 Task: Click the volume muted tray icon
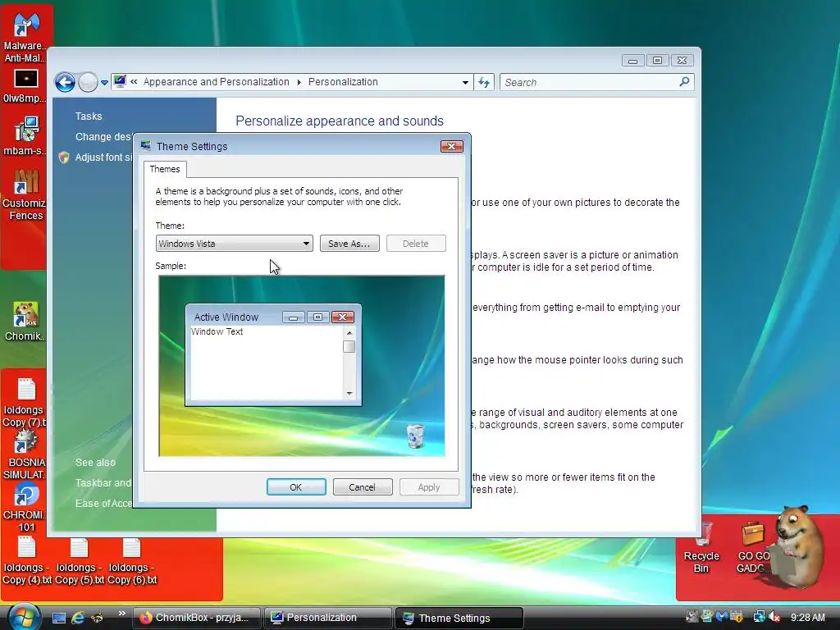click(774, 617)
